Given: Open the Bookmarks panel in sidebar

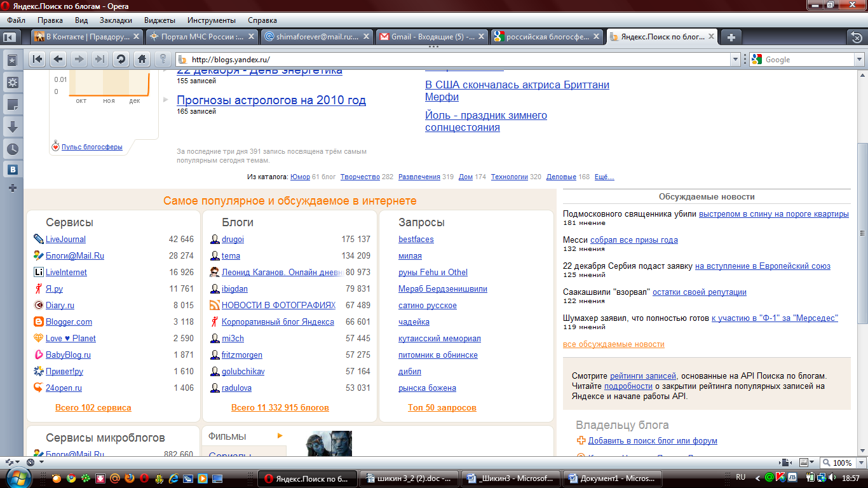Looking at the screenshot, I should pyautogui.click(x=12, y=60).
